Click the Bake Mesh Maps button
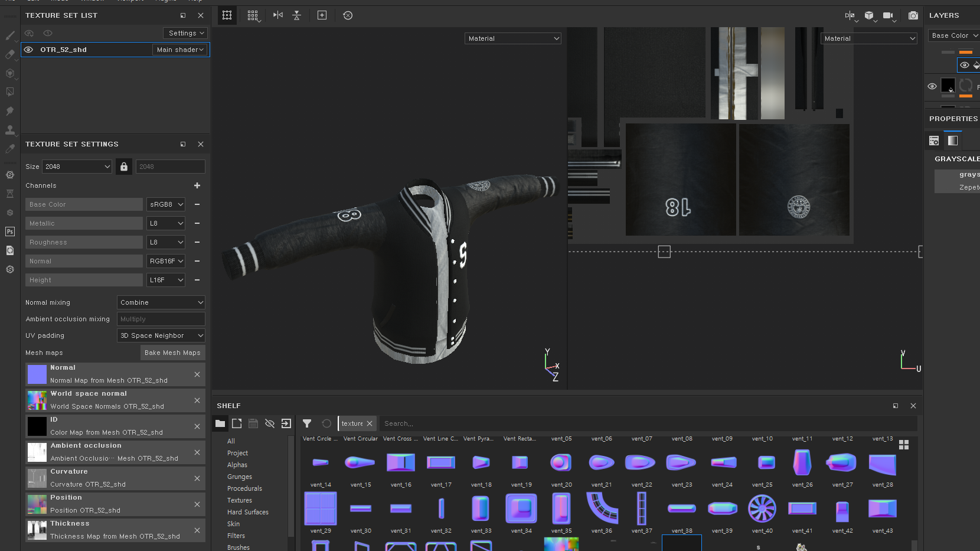This screenshot has width=980, height=551. (x=172, y=353)
